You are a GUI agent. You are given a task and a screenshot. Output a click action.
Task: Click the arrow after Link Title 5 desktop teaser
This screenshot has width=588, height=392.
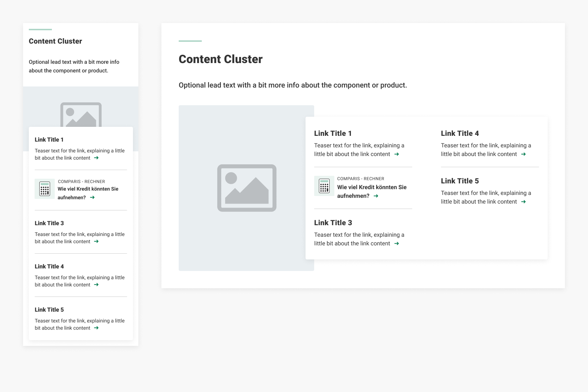point(524,202)
